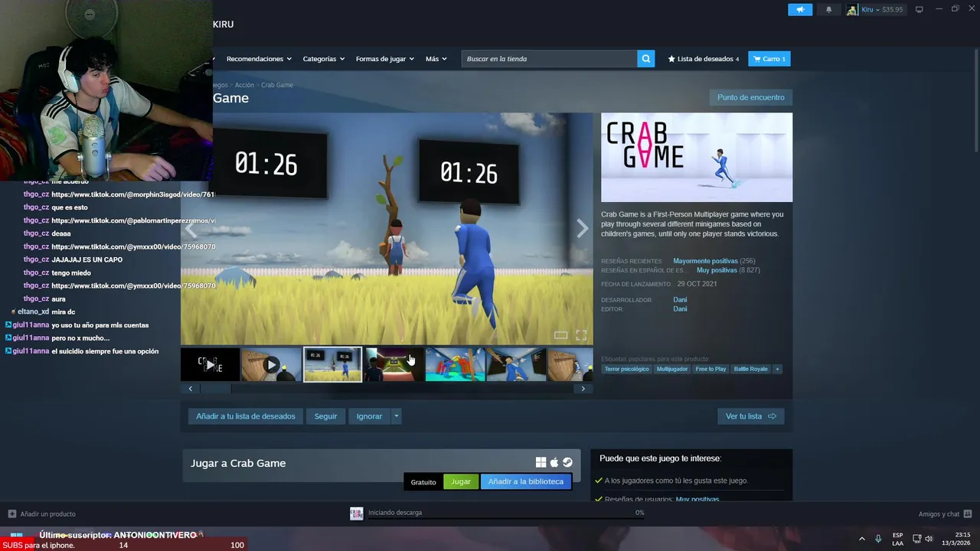Click Muy positivas Spanish reviews link
The width and height of the screenshot is (980, 551).
coord(717,270)
